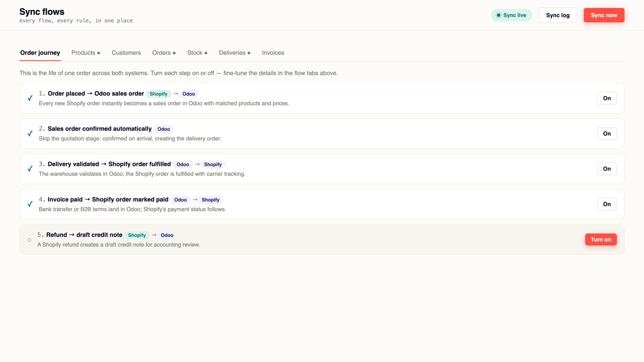
Task: Open the Sync log
Action: click(x=558, y=15)
